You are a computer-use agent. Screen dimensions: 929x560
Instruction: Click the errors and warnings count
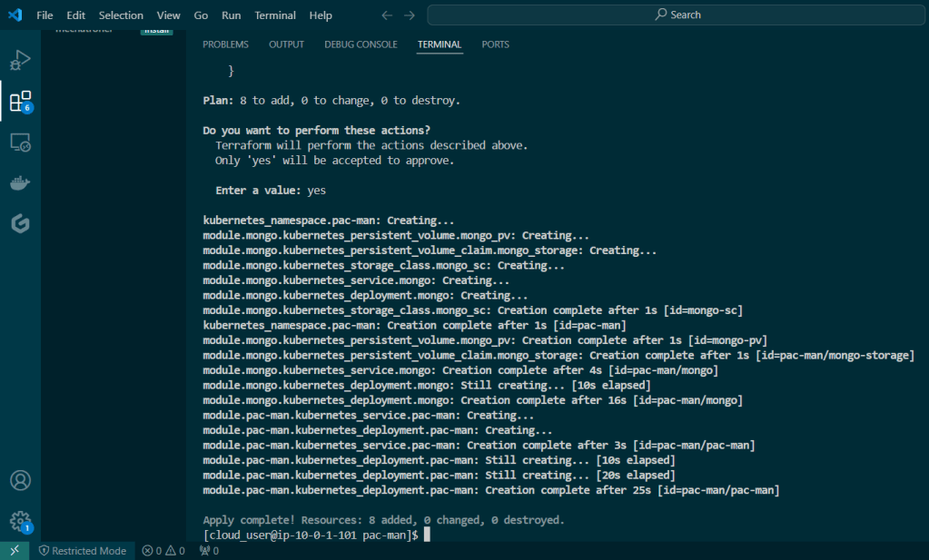163,550
